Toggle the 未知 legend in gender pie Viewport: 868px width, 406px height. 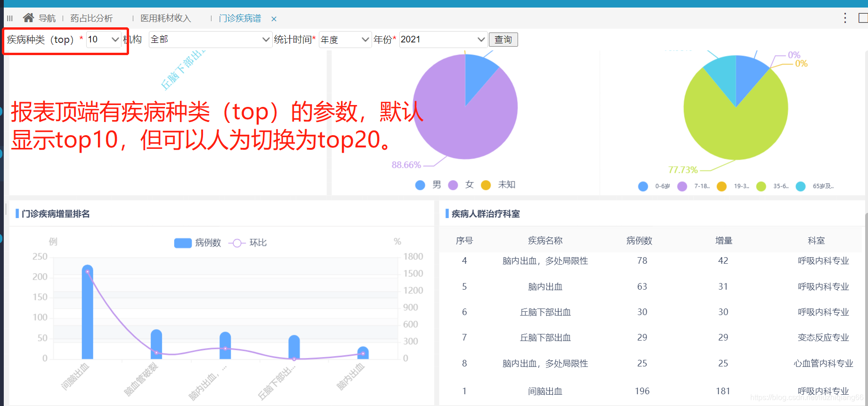tap(498, 185)
